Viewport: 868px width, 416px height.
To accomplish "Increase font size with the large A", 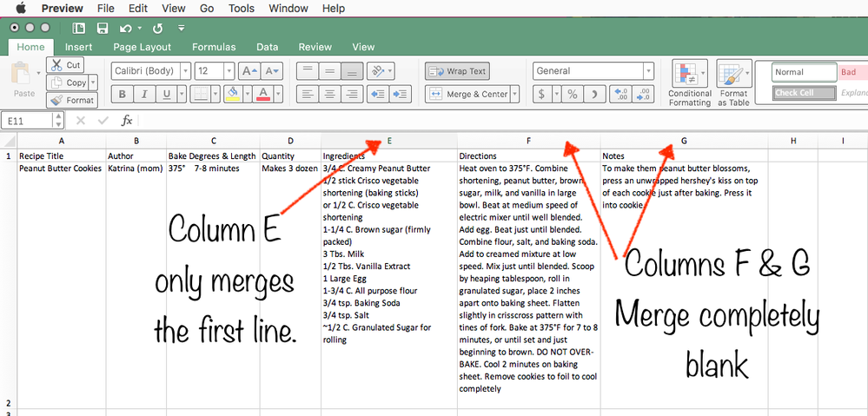I will [x=249, y=71].
